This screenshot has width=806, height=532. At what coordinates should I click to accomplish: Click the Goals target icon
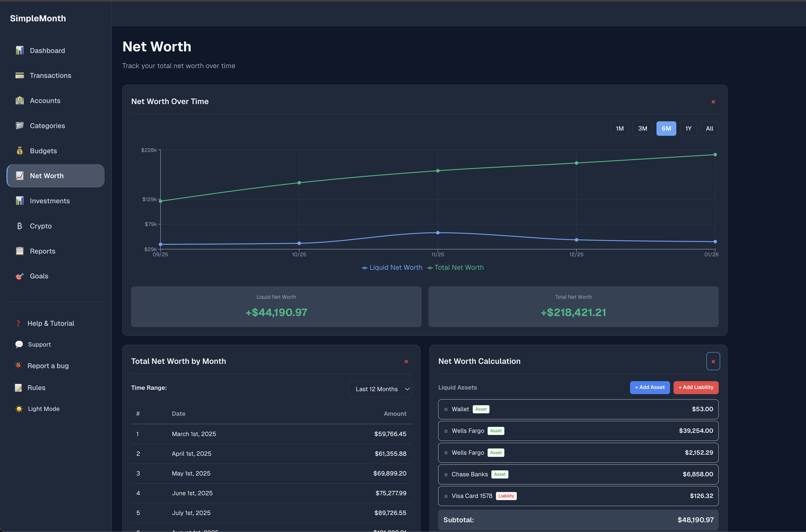point(20,276)
